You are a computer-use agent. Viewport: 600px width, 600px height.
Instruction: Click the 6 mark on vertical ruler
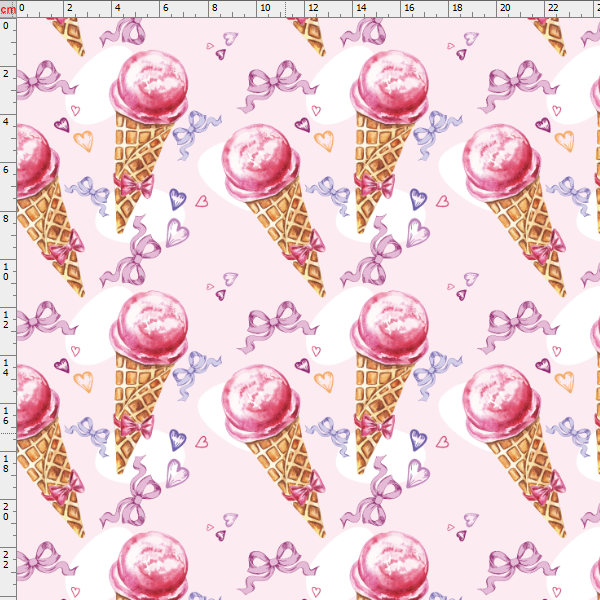tap(6, 170)
